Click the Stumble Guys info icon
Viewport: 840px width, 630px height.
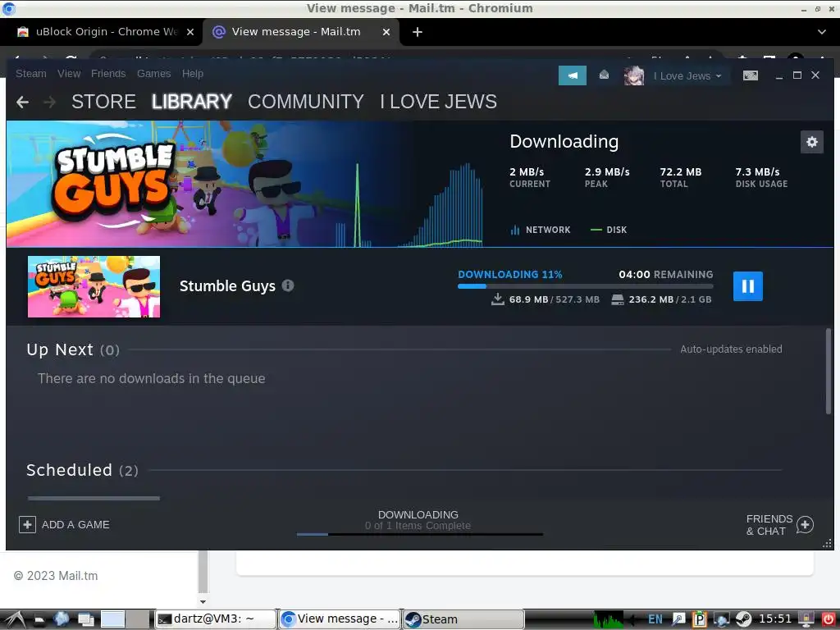click(288, 285)
